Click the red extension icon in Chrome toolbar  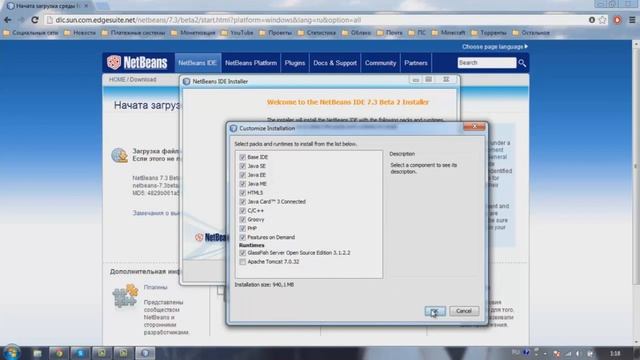(x=617, y=20)
